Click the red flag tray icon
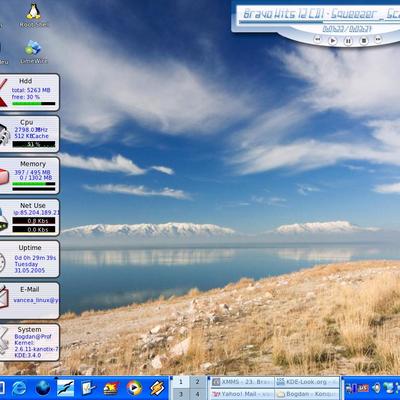The image size is (400, 400). 363,389
